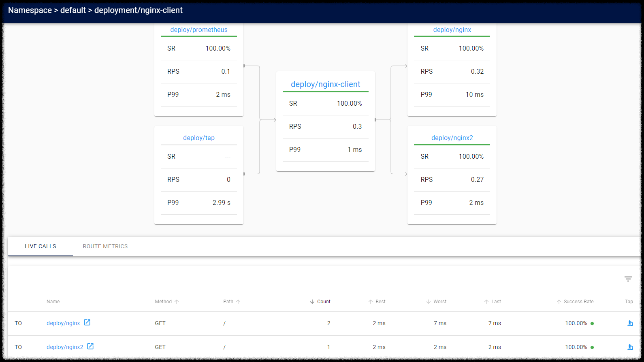Sort the table by Method arrow
This screenshot has width=644, height=362.
[x=177, y=302]
